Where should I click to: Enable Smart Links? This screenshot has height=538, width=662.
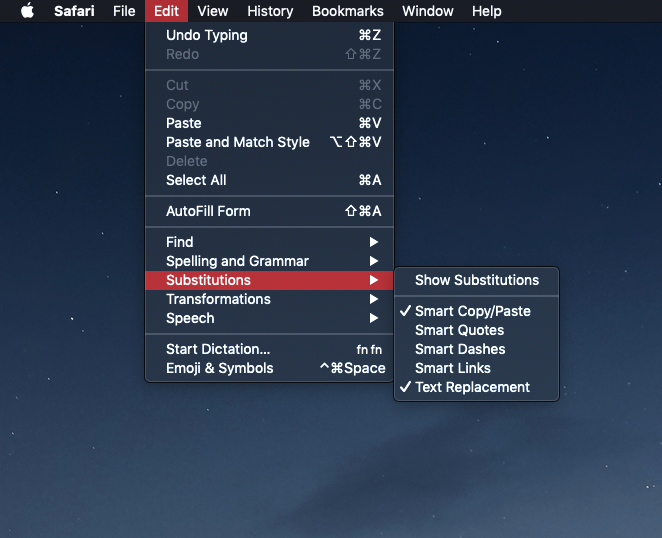[477, 368]
